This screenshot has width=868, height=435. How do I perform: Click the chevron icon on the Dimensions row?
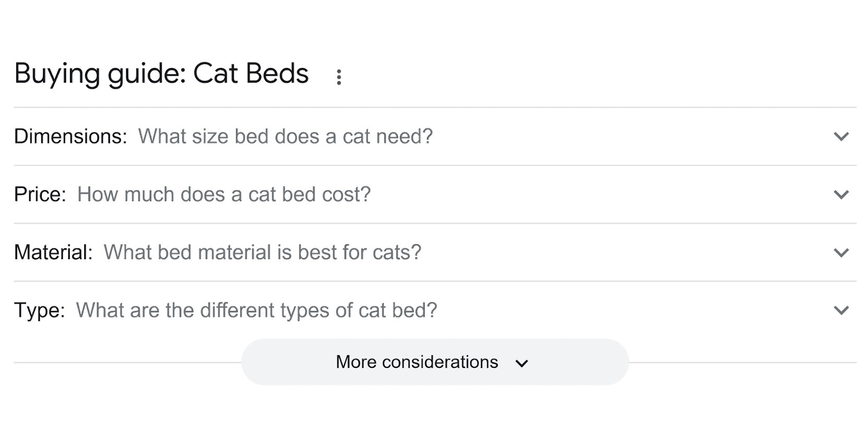840,137
